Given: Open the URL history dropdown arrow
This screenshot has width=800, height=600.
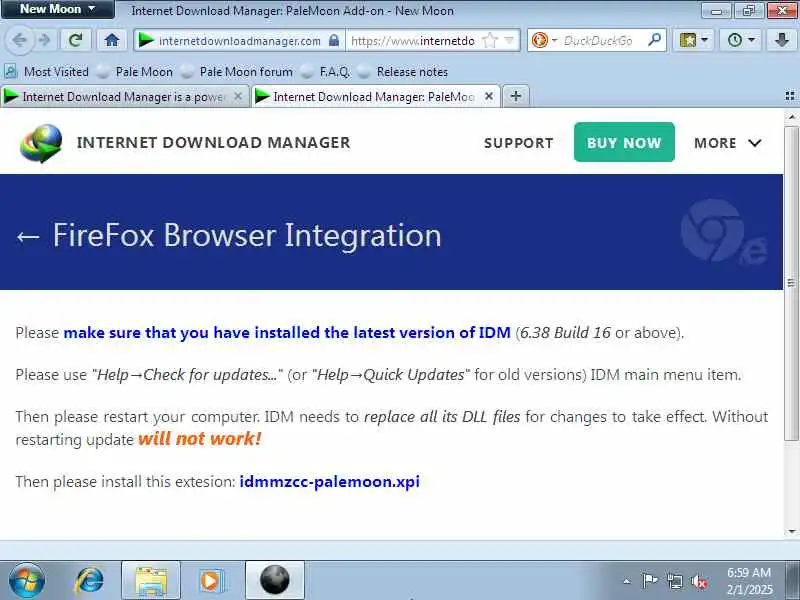Looking at the screenshot, I should click(x=509, y=40).
